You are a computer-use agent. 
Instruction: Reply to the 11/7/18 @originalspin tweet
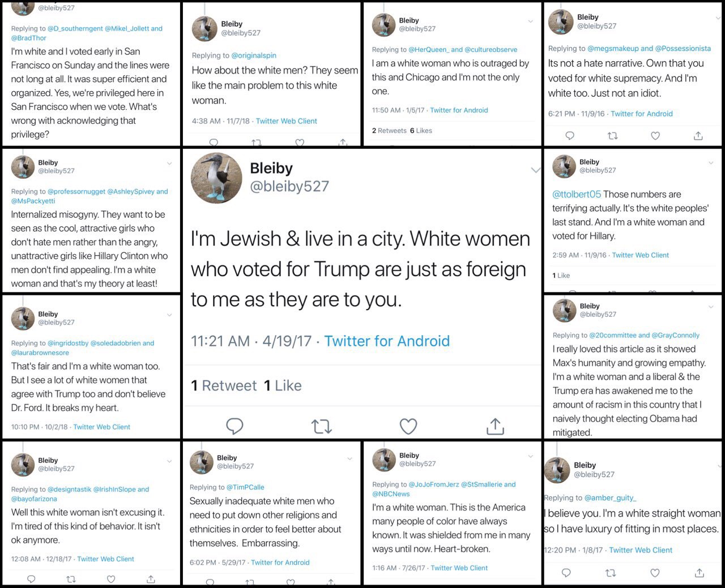pyautogui.click(x=214, y=142)
